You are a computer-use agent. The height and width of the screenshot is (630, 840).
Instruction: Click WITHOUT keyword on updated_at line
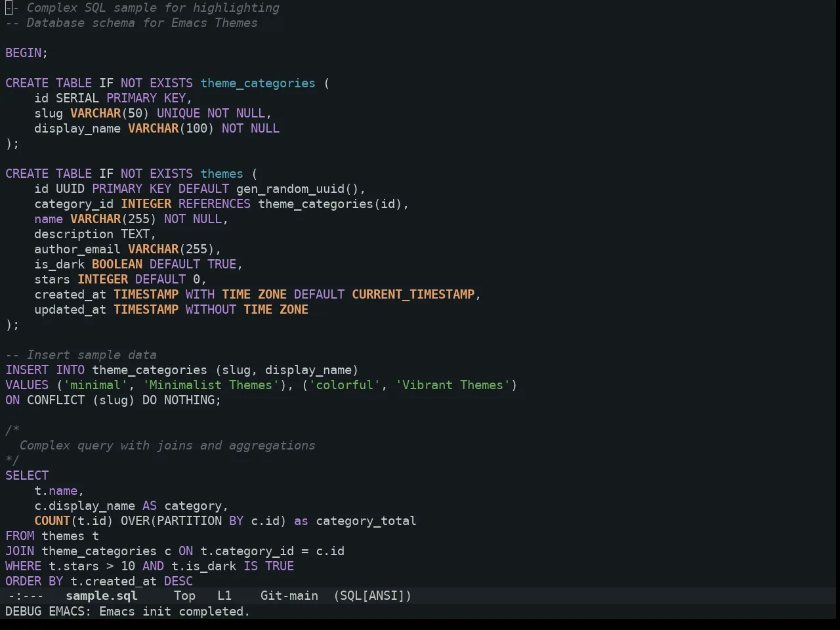tap(211, 310)
